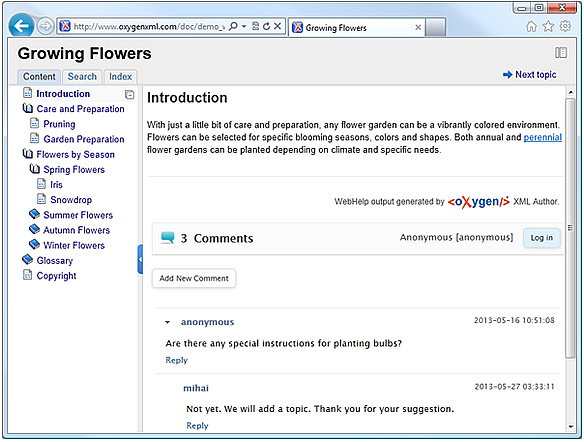Collapse the anonymous comment thread arrow
This screenshot has height=442, width=584.
(x=168, y=322)
